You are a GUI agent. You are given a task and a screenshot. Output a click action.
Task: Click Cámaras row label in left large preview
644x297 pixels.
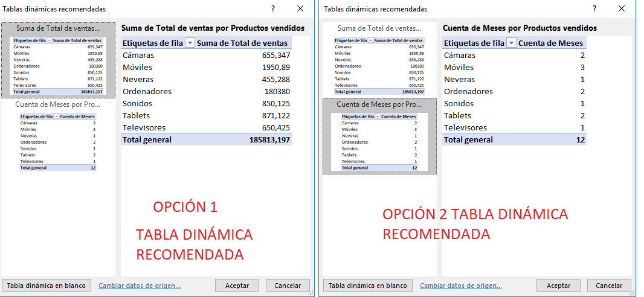point(138,56)
